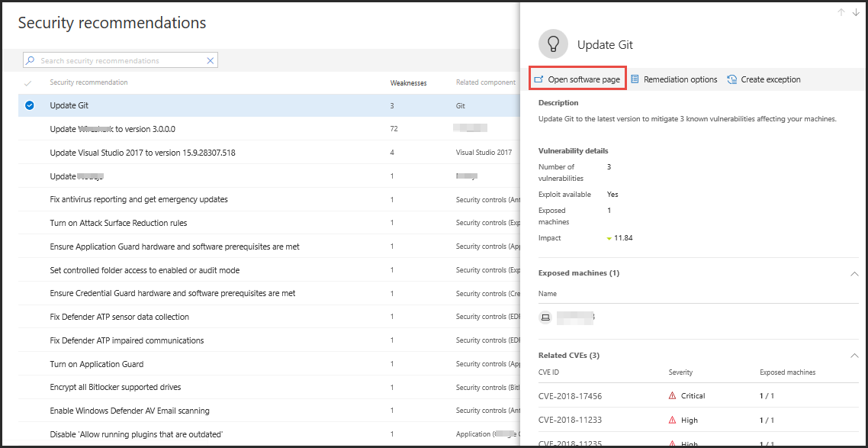Click the Remediation options list icon
Screen dimensions: 868x448
(635, 79)
